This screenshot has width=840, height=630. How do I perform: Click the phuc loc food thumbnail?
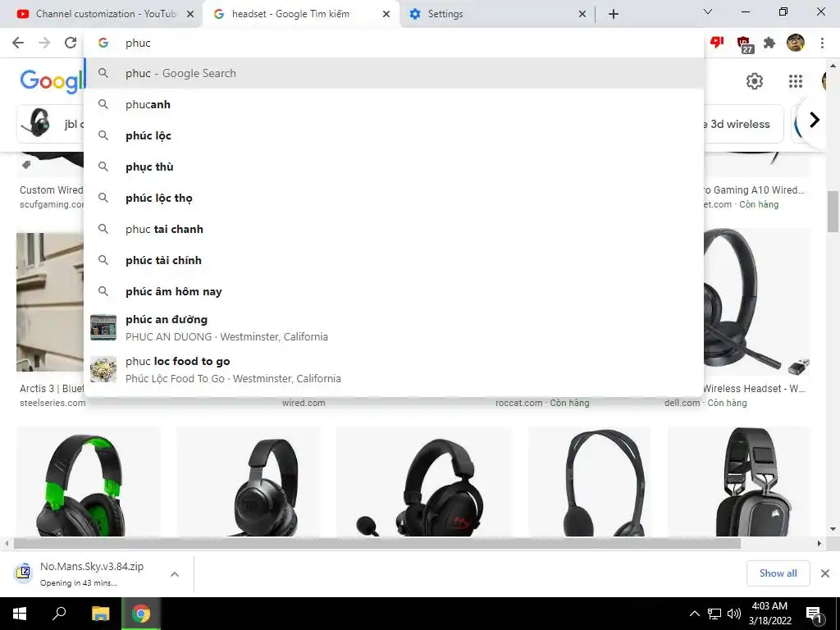click(x=103, y=369)
